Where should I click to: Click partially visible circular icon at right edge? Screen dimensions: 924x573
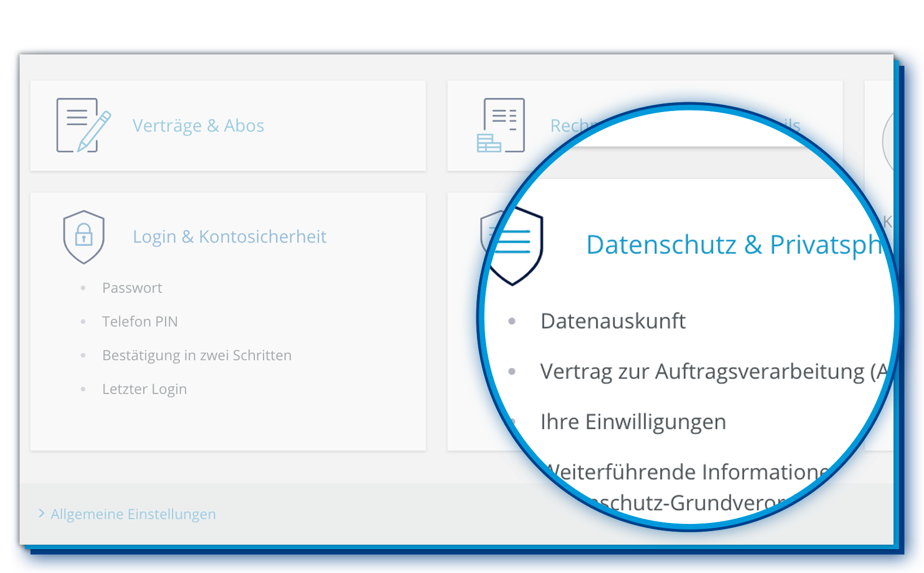888,141
